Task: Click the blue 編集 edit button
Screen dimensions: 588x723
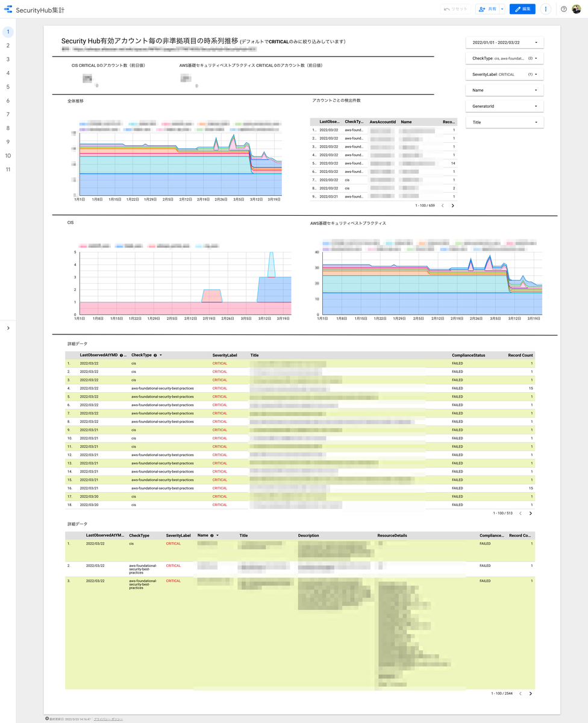Action: click(x=522, y=9)
